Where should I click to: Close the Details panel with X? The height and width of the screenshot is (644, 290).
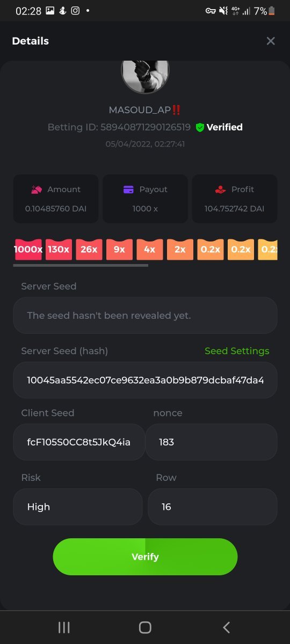click(271, 41)
